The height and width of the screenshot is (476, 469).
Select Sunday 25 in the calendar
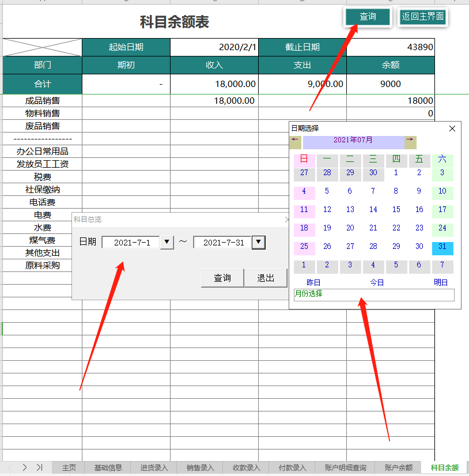pyautogui.click(x=304, y=248)
